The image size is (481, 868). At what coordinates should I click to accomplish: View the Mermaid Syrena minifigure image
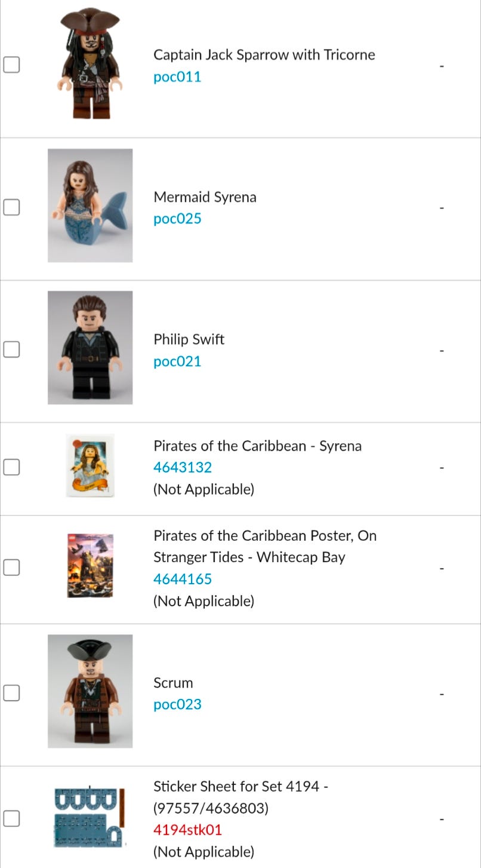[90, 206]
